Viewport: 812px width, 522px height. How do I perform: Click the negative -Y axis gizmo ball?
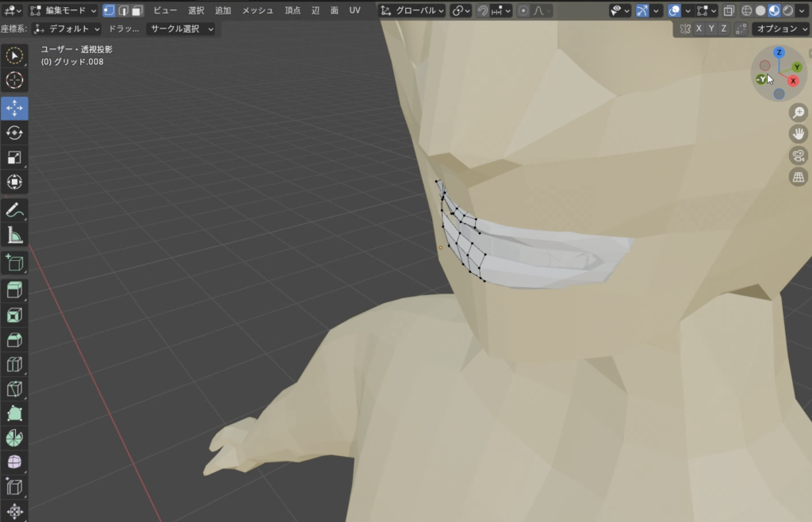761,79
